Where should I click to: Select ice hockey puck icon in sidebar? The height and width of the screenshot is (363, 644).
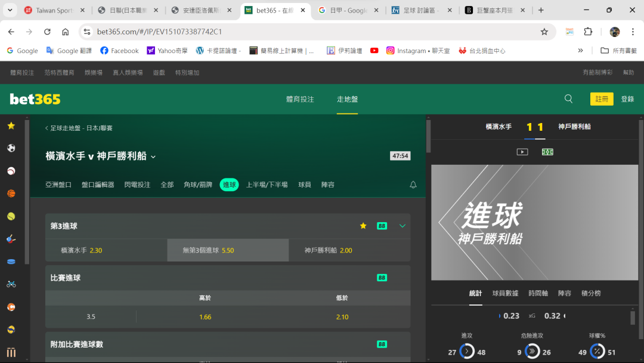click(x=11, y=262)
